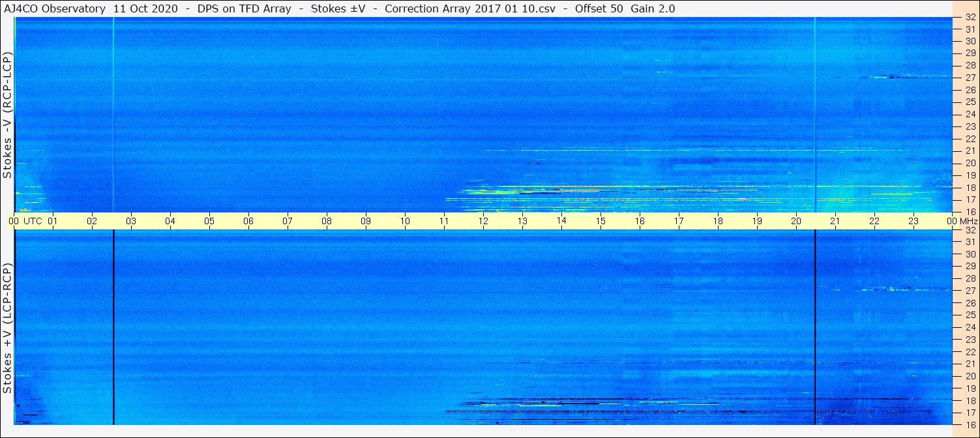This screenshot has width=980, height=438.
Task: Click the 23 MHz tick of Stokes +V panel
Action: [970, 340]
